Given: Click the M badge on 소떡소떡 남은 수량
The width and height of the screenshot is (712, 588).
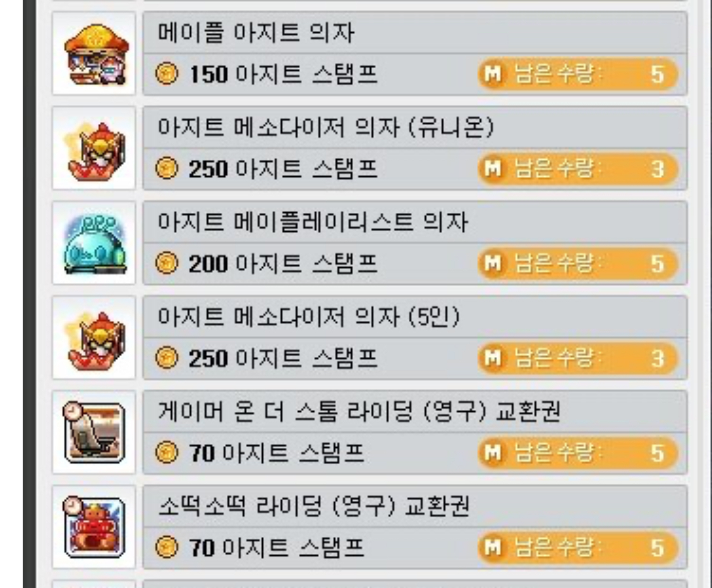Looking at the screenshot, I should [x=493, y=547].
